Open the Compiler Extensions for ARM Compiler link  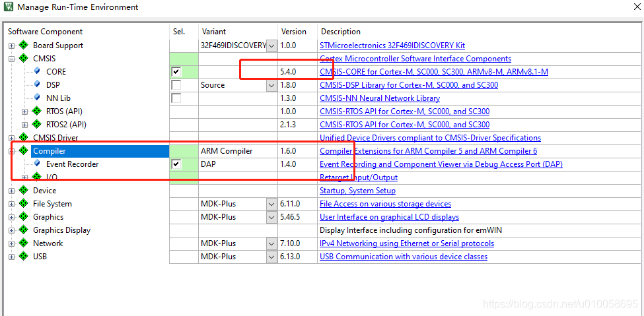point(429,151)
